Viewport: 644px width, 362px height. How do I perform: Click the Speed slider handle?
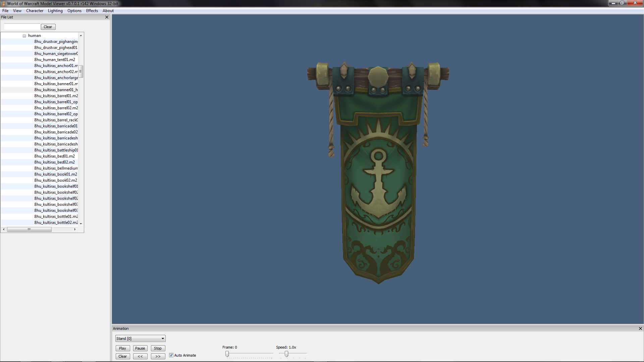(x=286, y=354)
